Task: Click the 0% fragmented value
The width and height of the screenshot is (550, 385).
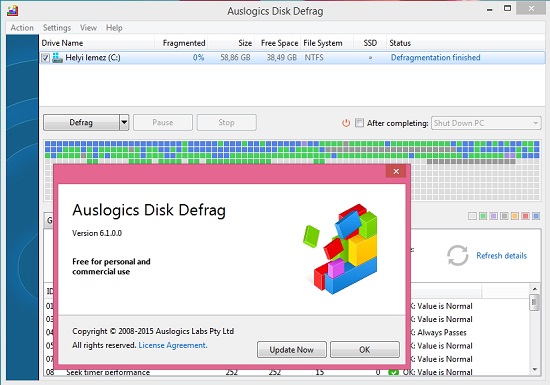Action: [198, 58]
